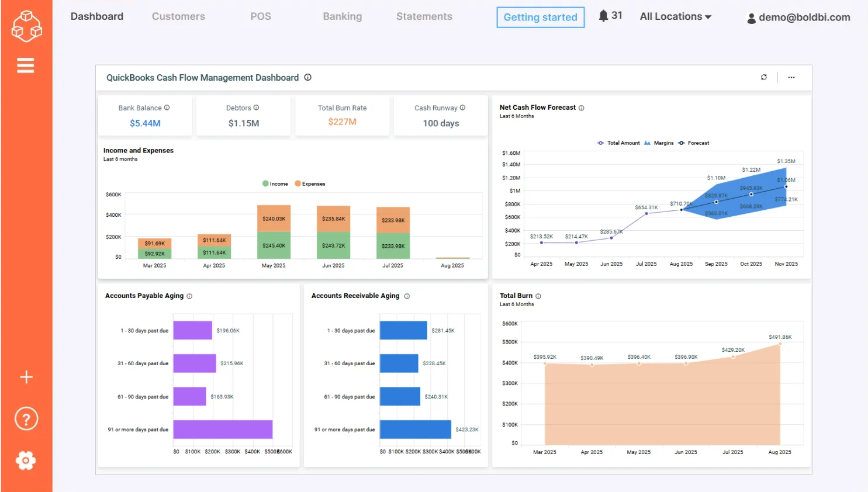868x492 pixels.
Task: Refresh the dashboard data
Action: pos(763,77)
